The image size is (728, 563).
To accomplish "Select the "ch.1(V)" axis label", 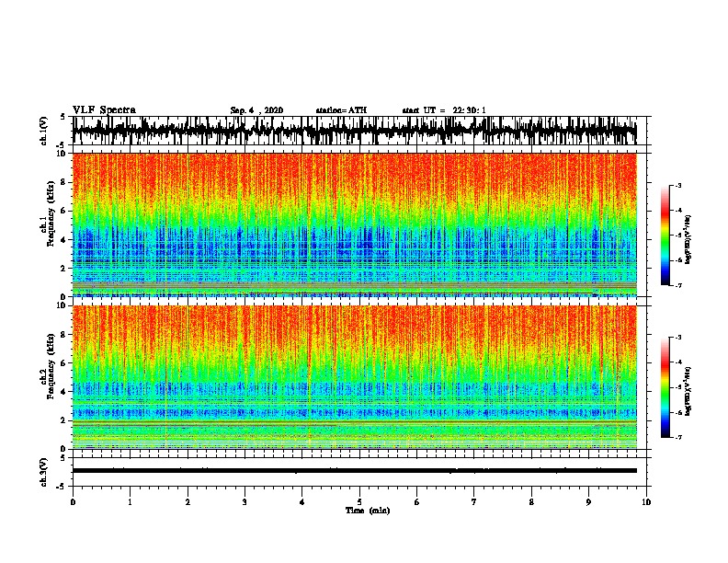I will pos(44,131).
